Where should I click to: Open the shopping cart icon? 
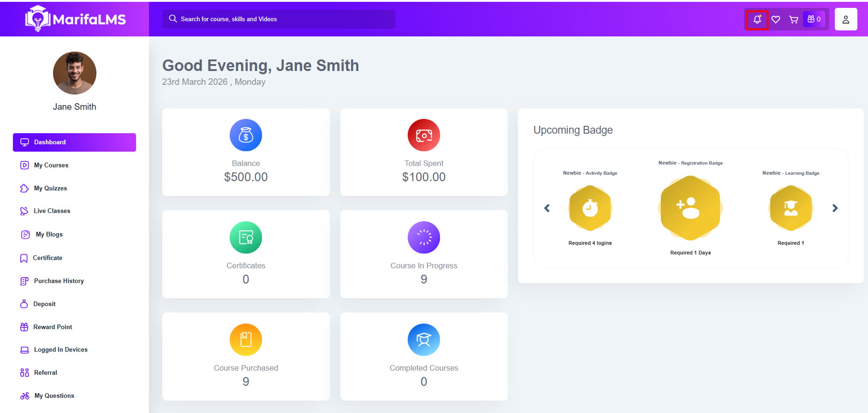(x=793, y=19)
